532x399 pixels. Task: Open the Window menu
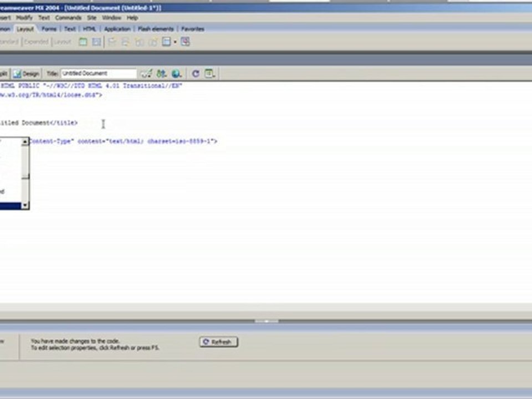[111, 18]
